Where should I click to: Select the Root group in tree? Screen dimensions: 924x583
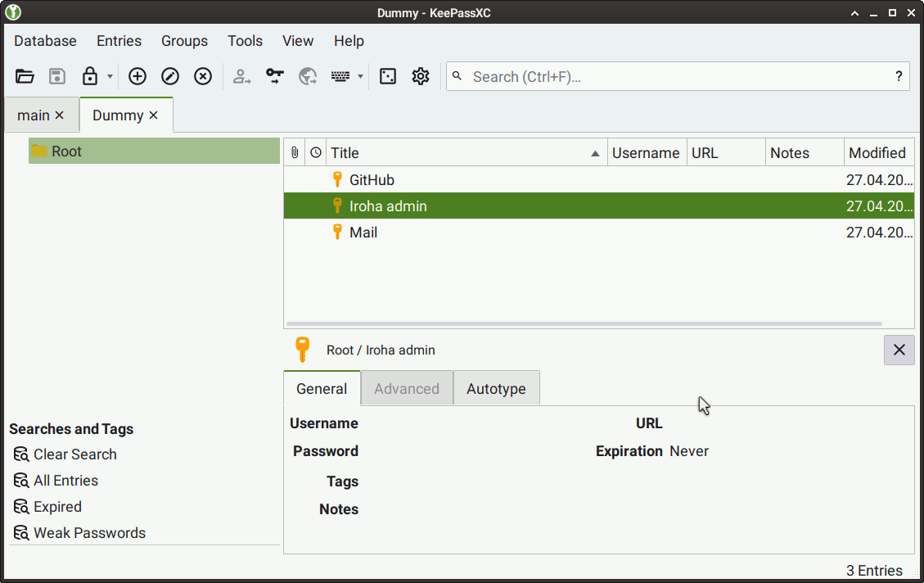pyautogui.click(x=66, y=151)
